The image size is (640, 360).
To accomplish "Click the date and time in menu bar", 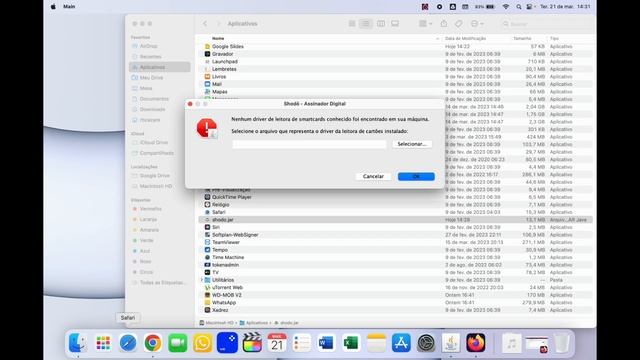I will (x=565, y=7).
